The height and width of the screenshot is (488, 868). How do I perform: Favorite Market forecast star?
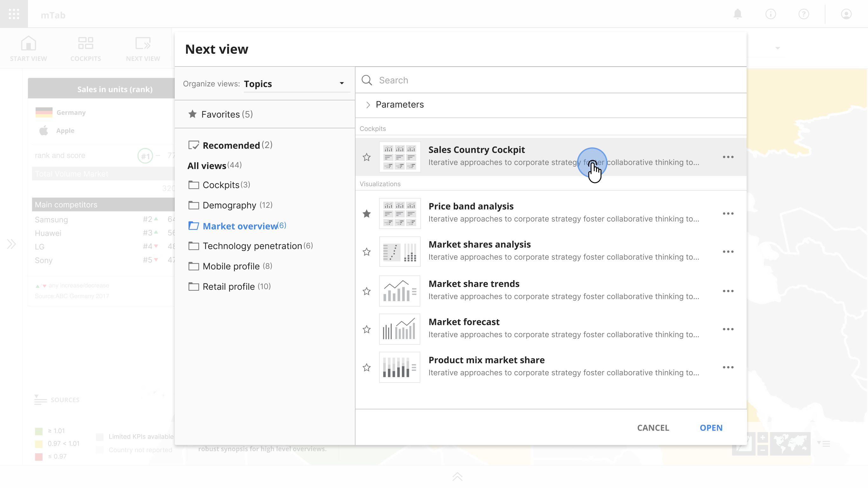[367, 329]
